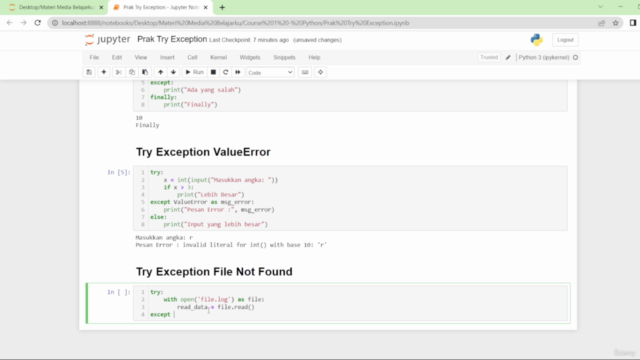Restart kernel and run all icon
This screenshot has width=640, height=360.
[238, 72]
